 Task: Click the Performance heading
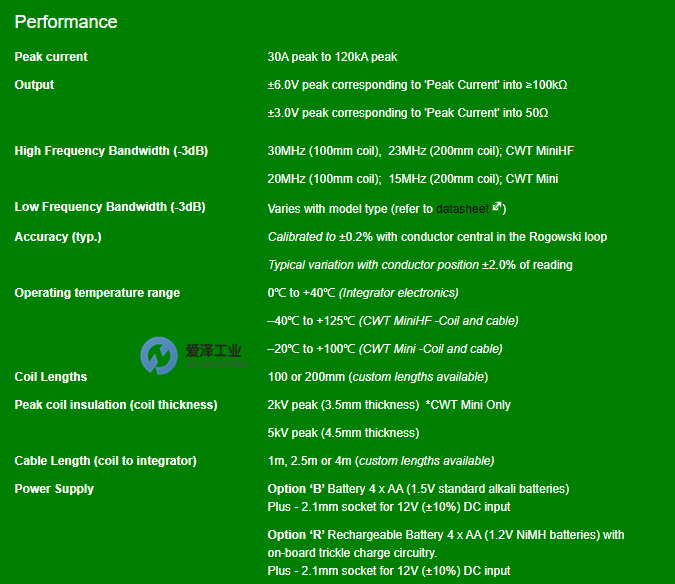click(66, 22)
